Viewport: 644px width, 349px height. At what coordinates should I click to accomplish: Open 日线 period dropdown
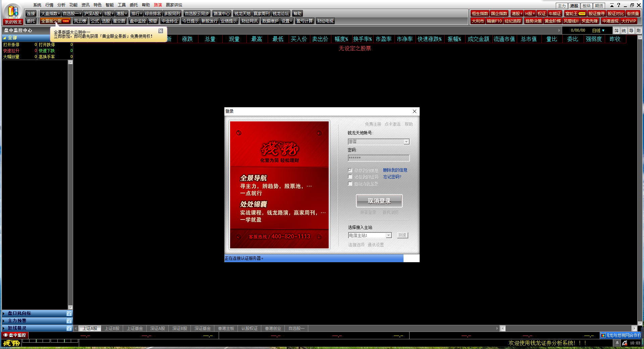tap(598, 31)
